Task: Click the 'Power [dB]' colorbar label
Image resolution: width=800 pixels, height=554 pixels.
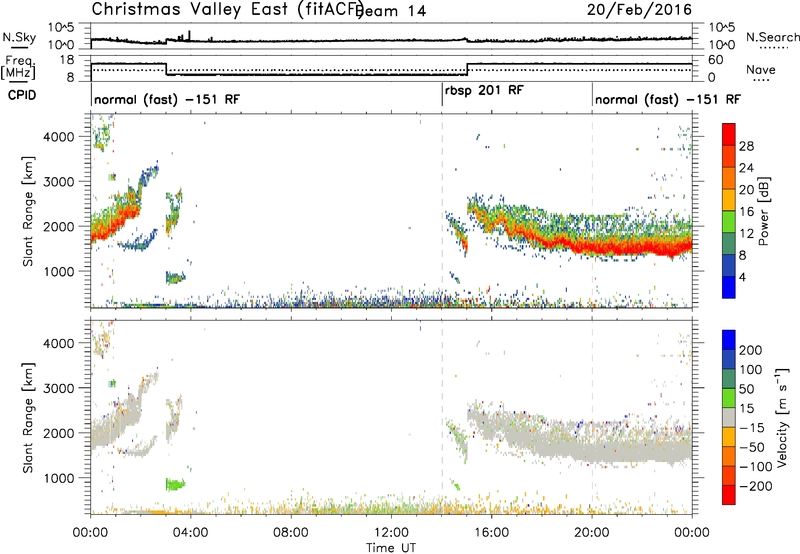Action: point(764,211)
